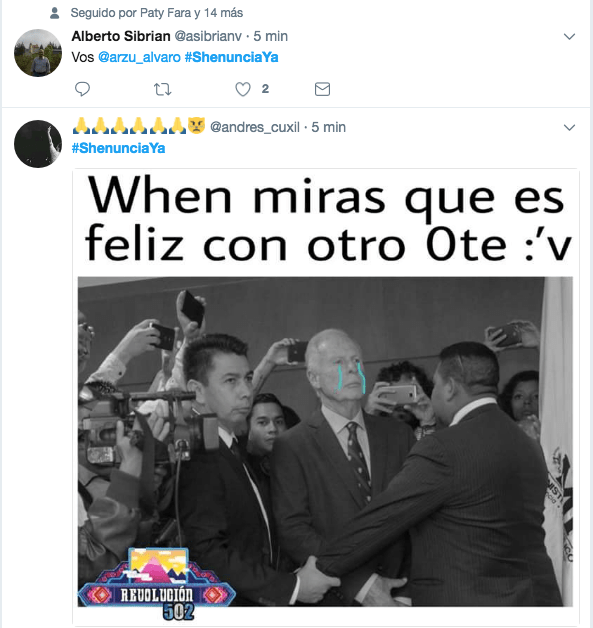Click the @asibrianv handle
The height and width of the screenshot is (628, 593).
pos(208,36)
